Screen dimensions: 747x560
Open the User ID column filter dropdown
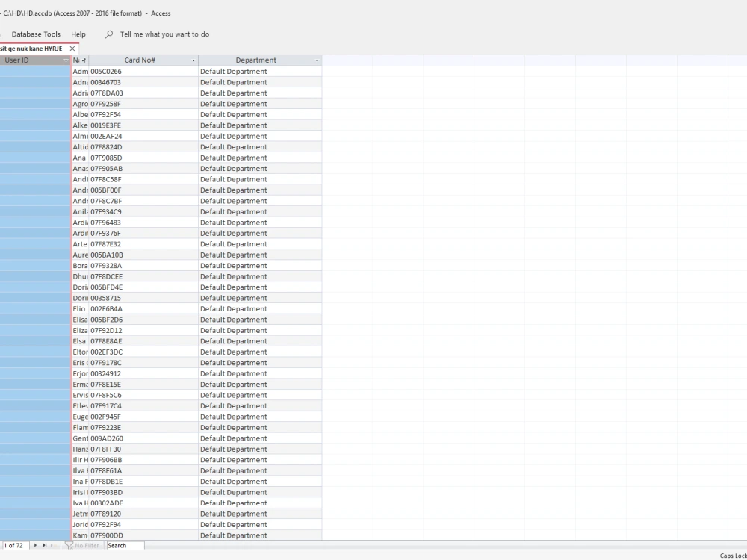[66, 60]
